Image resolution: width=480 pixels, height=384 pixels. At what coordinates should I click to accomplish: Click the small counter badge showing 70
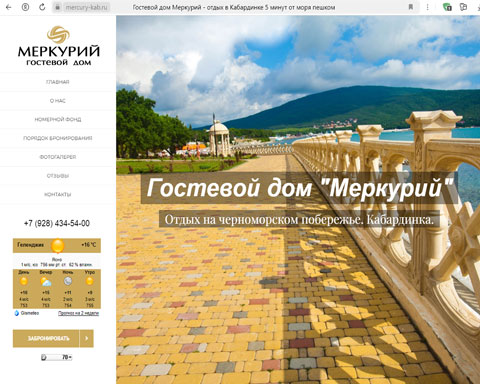[x=57, y=357]
